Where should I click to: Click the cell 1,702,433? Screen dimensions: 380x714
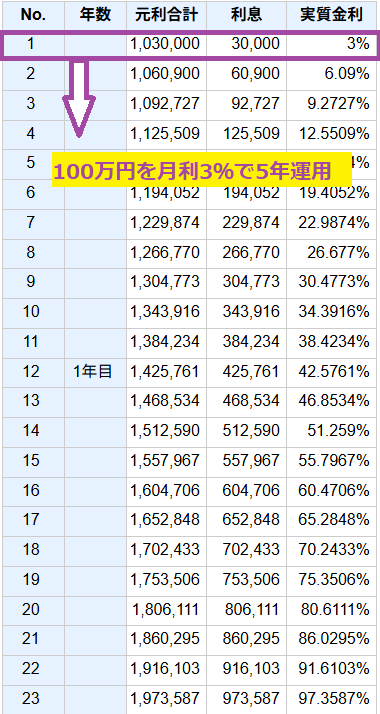[x=166, y=550]
